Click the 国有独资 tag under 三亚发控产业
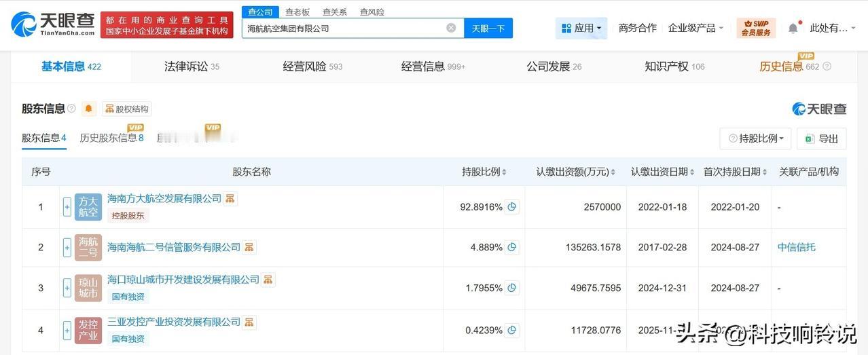This screenshot has height=355, width=868. point(128,339)
